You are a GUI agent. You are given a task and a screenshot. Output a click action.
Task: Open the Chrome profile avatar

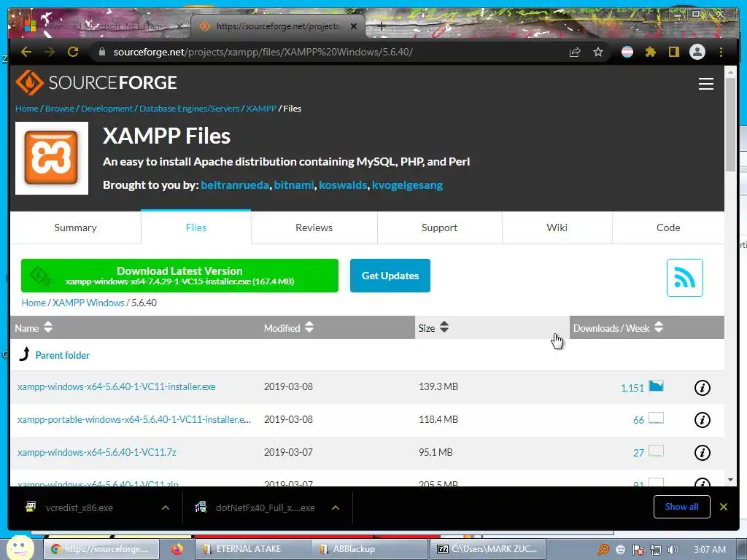pos(697,52)
